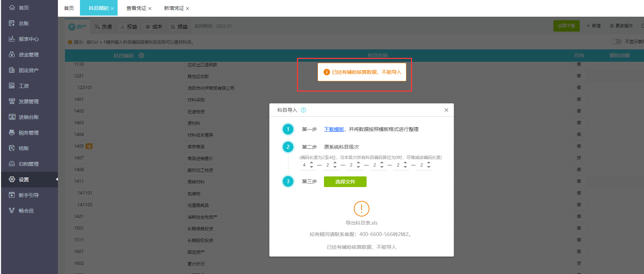The height and width of the screenshot is (274, 644).
Task: Click the green 选择文件 button
Action: click(345, 182)
